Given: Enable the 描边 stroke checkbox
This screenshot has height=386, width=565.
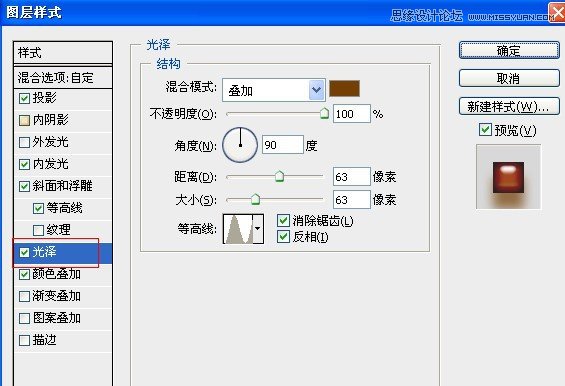Looking at the screenshot, I should click(x=24, y=340).
